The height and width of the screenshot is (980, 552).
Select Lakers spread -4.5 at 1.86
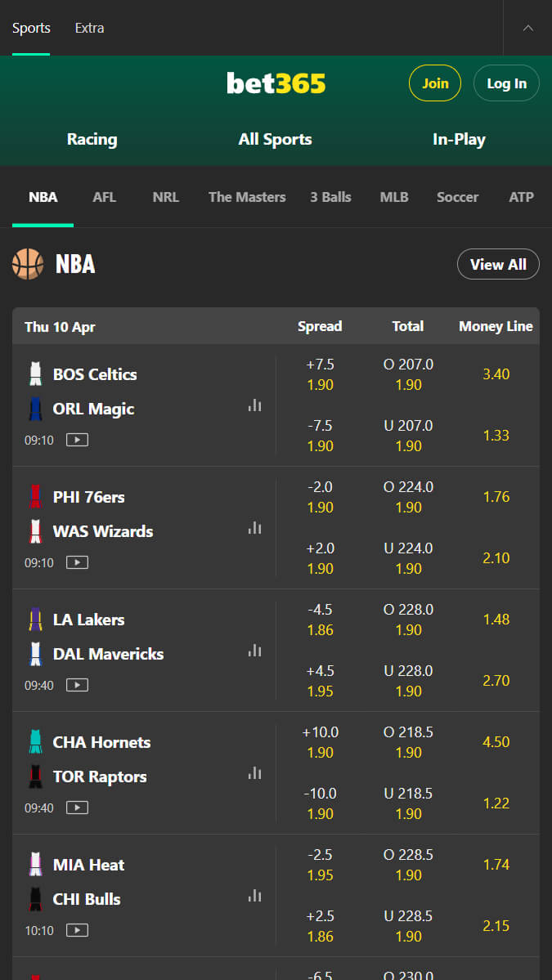click(x=320, y=620)
